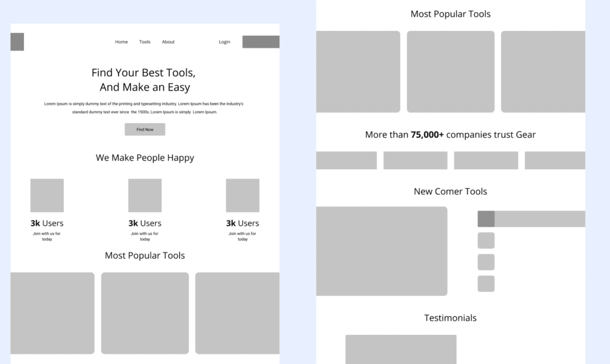610x364 pixels.
Task: Open the Tools nav link
Action: 145,42
